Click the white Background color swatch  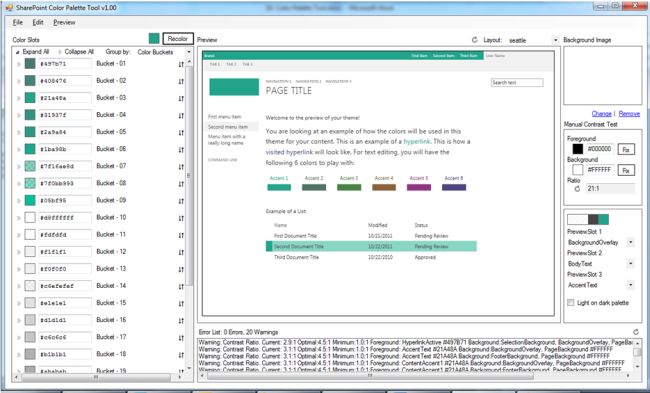pos(577,170)
